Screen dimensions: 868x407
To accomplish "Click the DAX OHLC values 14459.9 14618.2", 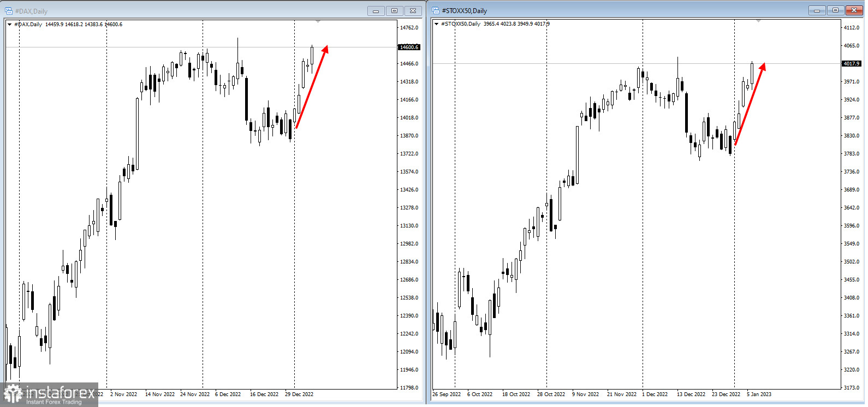I will tap(64, 25).
